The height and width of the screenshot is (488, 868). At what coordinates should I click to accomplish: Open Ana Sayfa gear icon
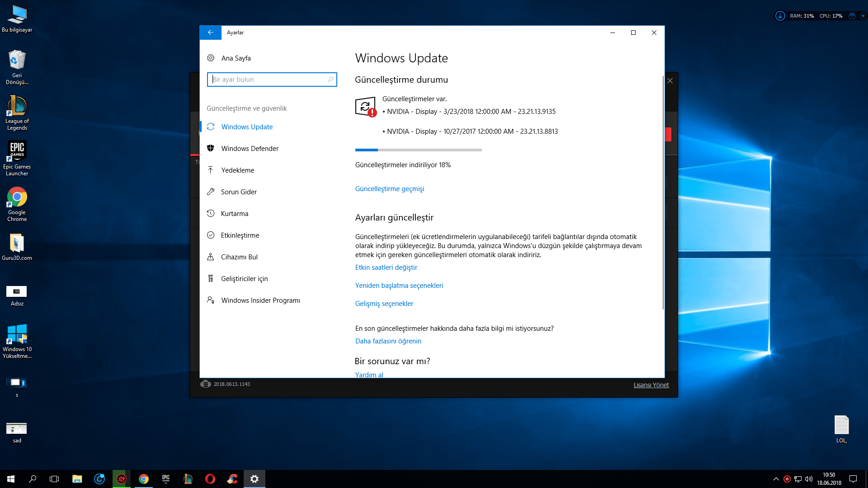(211, 58)
